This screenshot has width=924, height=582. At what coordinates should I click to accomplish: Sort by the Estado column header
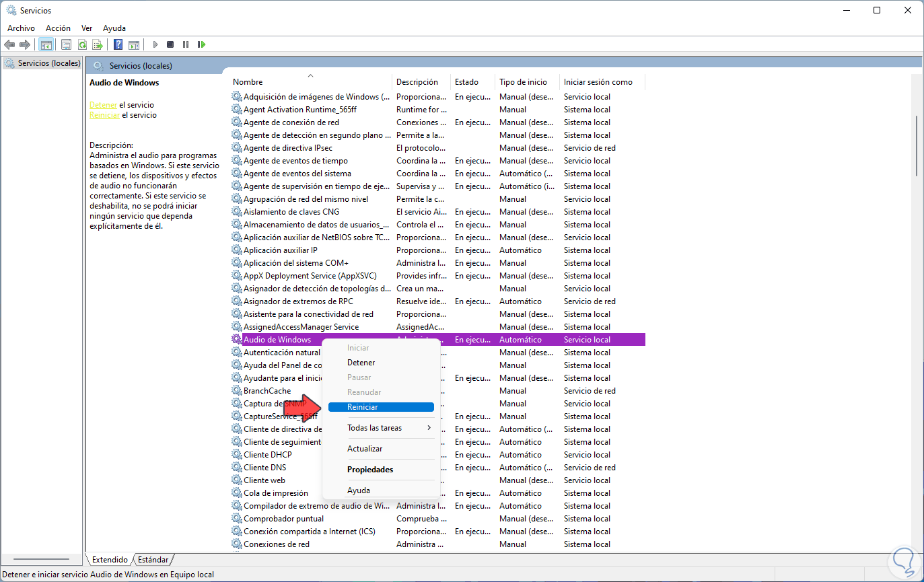pos(472,82)
